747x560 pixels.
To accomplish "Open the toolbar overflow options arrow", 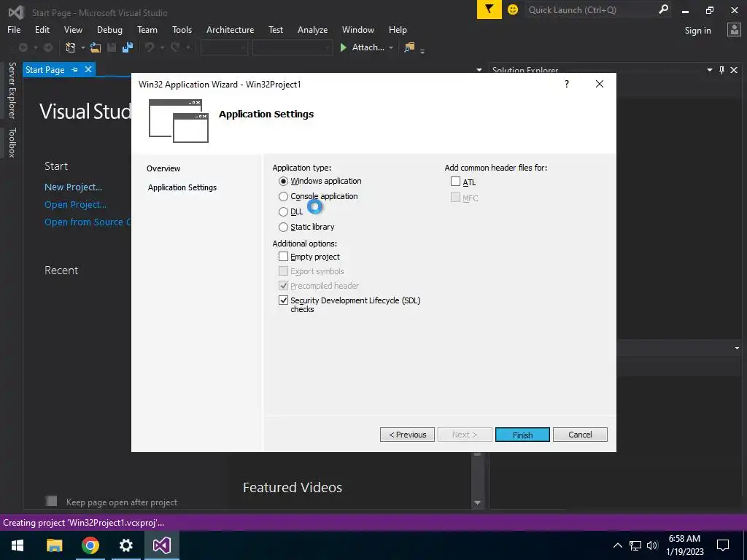I will pos(422,50).
